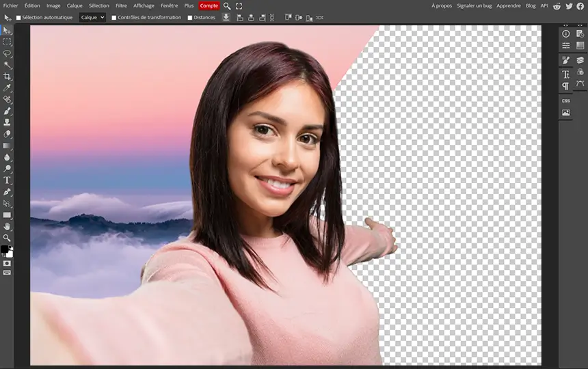The width and height of the screenshot is (588, 369).
Task: Expand the right panel collapse arrows
Action: (566, 25)
